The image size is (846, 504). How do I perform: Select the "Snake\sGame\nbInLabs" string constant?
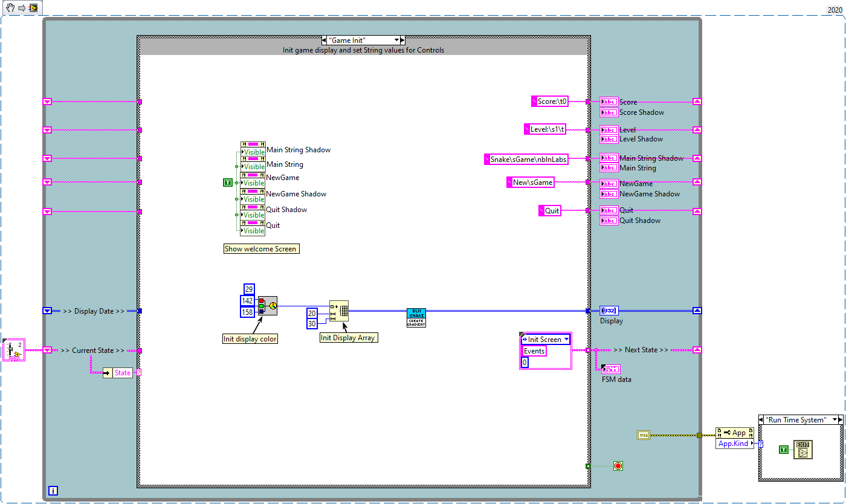[x=526, y=160]
